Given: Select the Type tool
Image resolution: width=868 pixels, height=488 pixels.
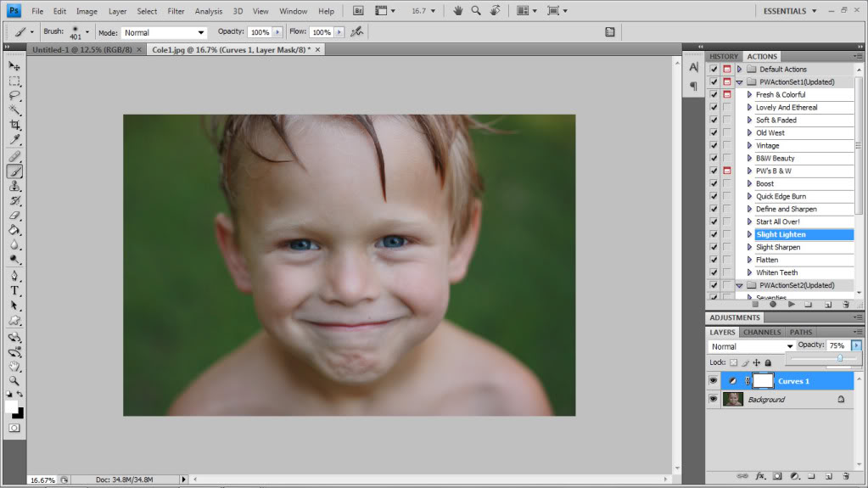Looking at the screenshot, I should (14, 291).
